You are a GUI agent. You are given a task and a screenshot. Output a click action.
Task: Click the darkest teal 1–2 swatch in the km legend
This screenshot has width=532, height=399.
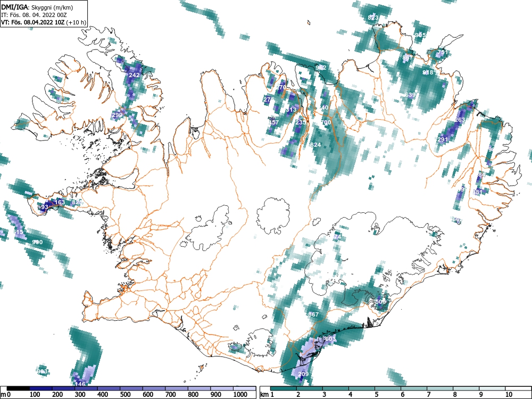tap(284, 388)
